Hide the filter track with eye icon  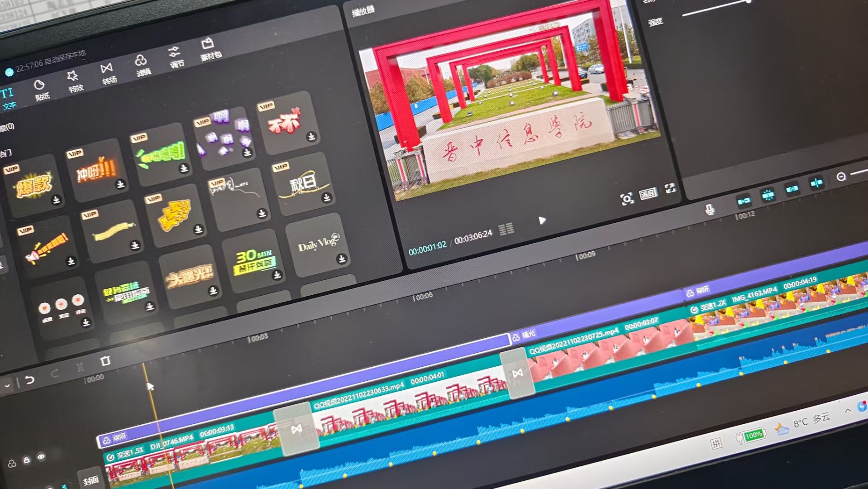point(41,456)
